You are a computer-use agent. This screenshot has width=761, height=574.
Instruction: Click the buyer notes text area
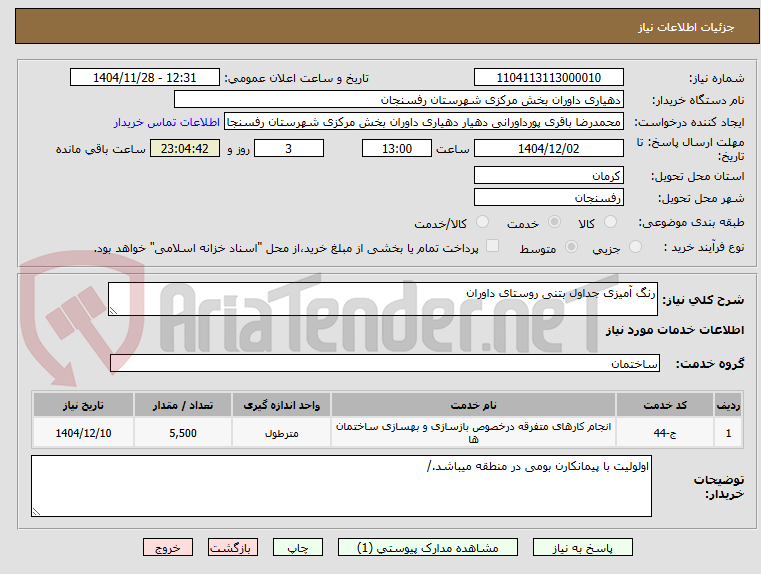click(341, 486)
